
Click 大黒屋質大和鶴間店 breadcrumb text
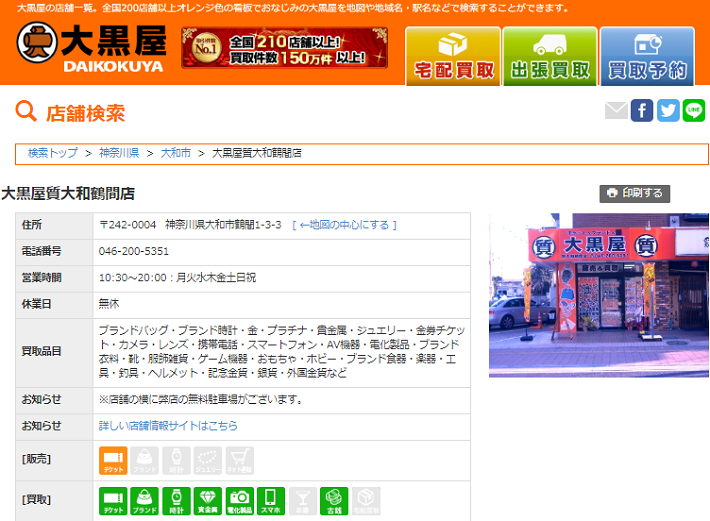click(257, 153)
